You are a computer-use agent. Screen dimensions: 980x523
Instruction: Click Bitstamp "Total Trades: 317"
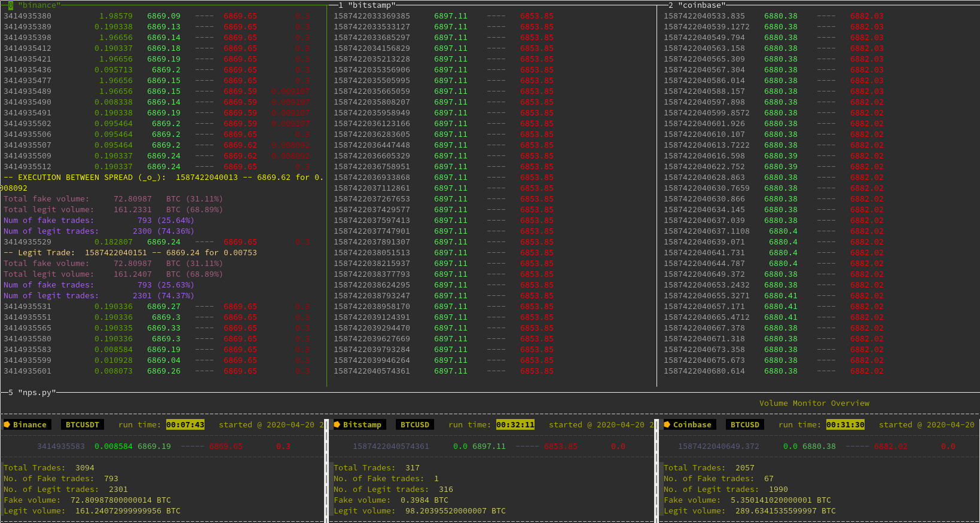377,468
